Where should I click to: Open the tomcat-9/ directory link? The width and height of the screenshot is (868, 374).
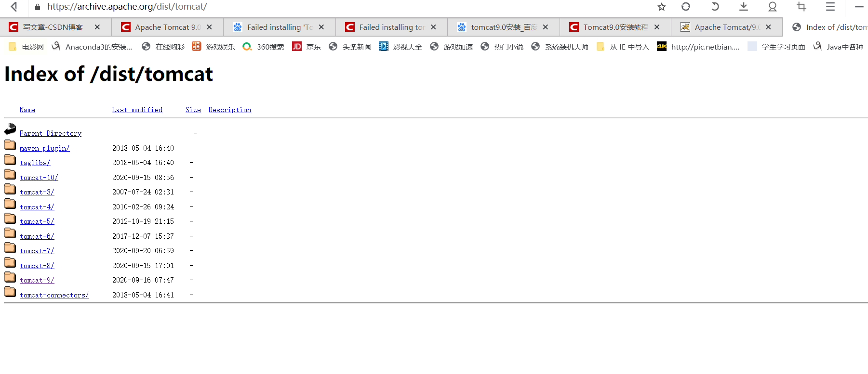(x=37, y=280)
